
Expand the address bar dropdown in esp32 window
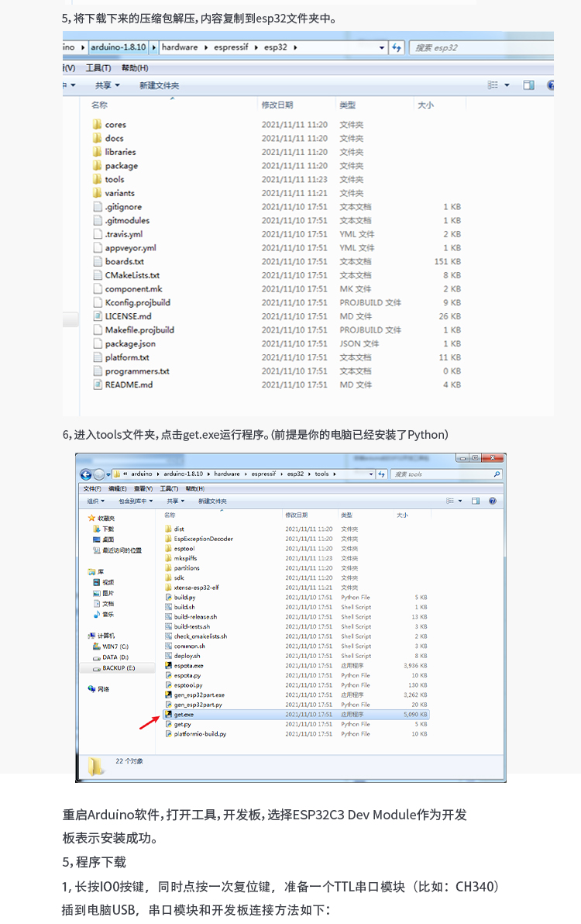[x=382, y=47]
